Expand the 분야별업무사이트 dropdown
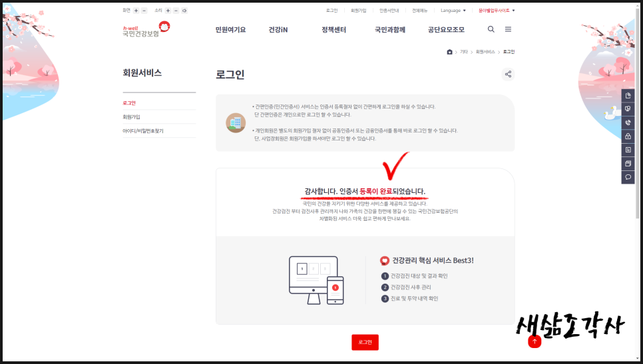Viewport: 643px width, 364px height. [x=497, y=11]
